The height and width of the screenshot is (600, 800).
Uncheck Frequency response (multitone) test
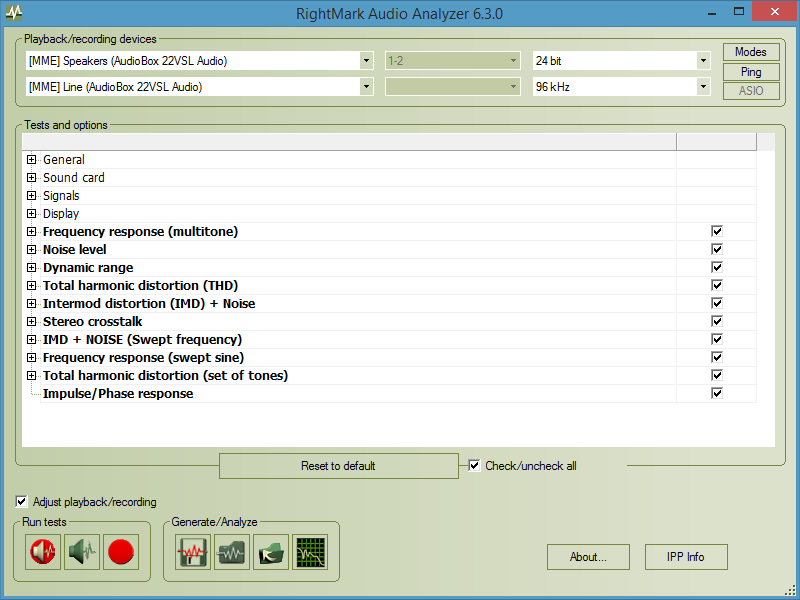coord(717,231)
